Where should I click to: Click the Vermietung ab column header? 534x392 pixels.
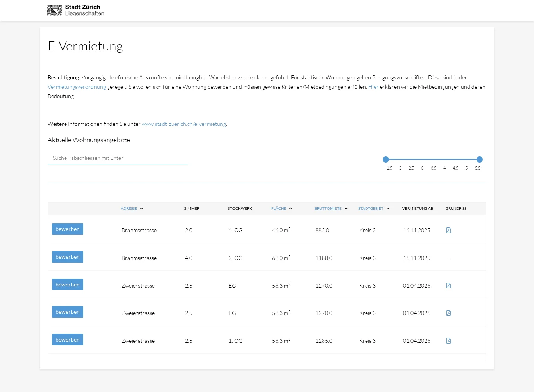tap(418, 209)
